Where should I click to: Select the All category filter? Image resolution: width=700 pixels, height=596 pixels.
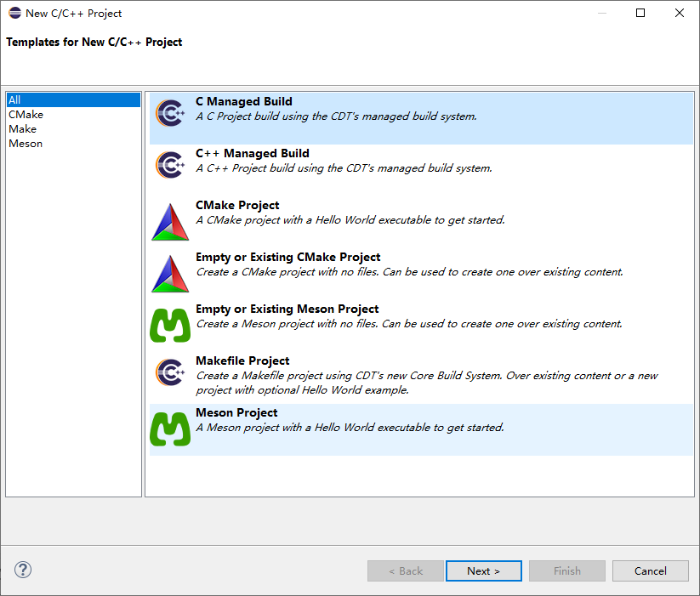click(x=74, y=100)
